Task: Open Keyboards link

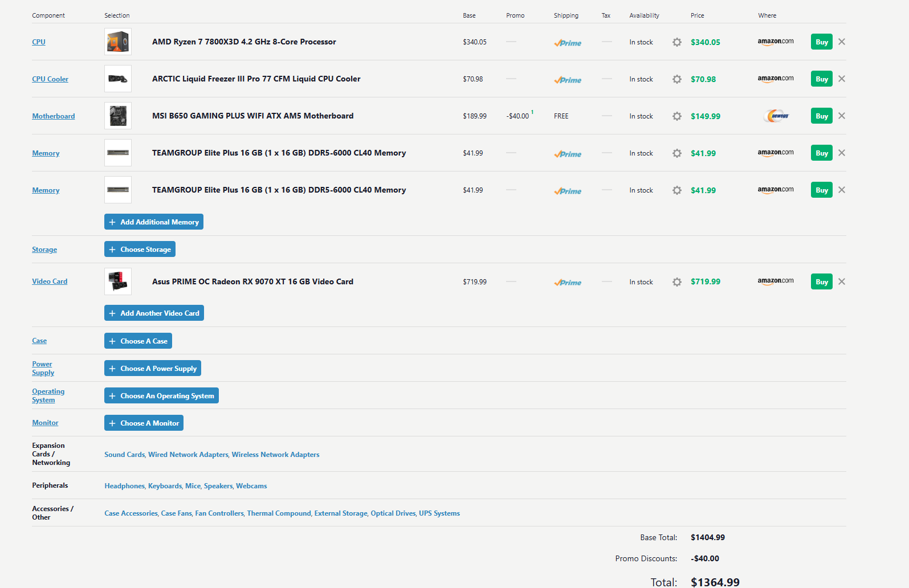Action: [165, 486]
